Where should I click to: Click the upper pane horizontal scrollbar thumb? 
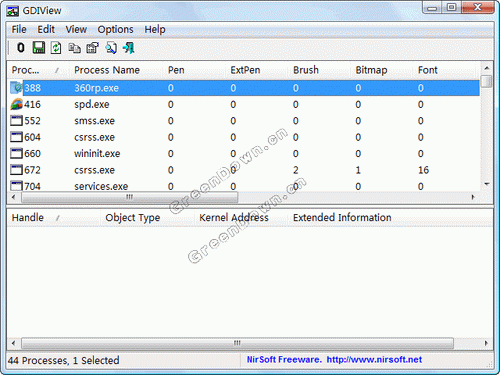click(130, 197)
